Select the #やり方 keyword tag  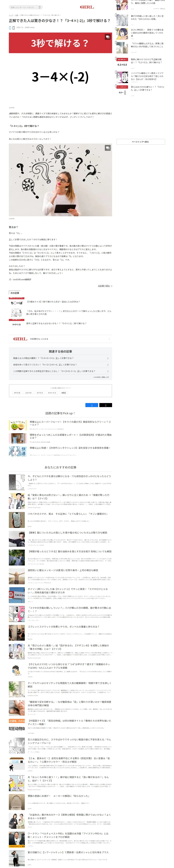[x=17, y=393]
